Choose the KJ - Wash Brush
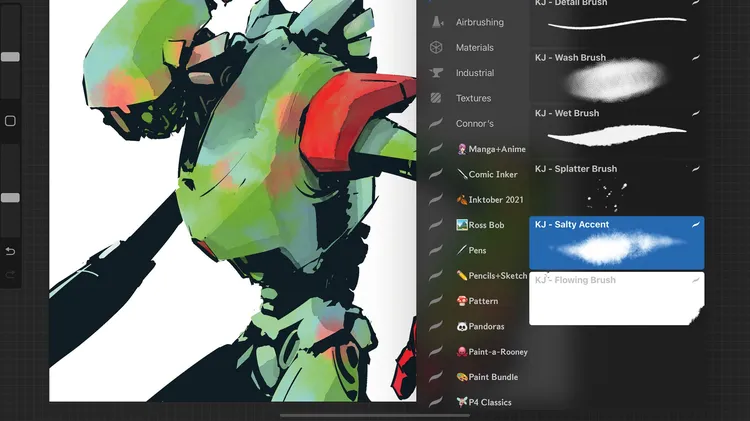750x421 pixels. coord(617,77)
